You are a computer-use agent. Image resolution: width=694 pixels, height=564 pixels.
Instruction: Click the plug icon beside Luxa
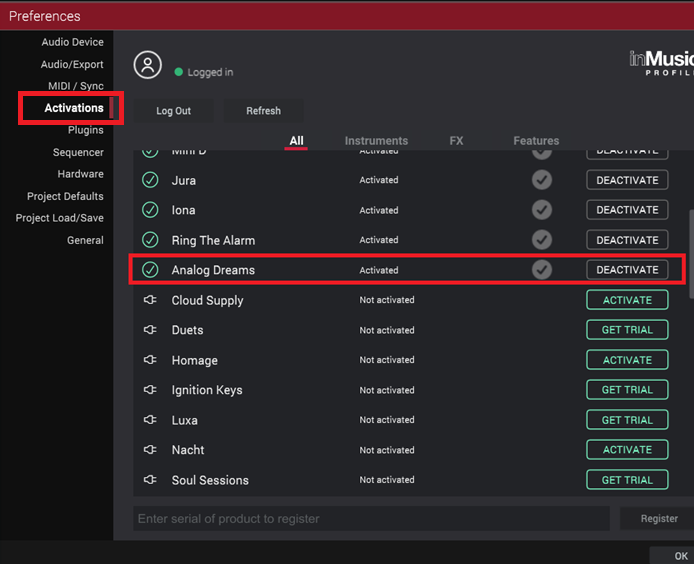(150, 420)
